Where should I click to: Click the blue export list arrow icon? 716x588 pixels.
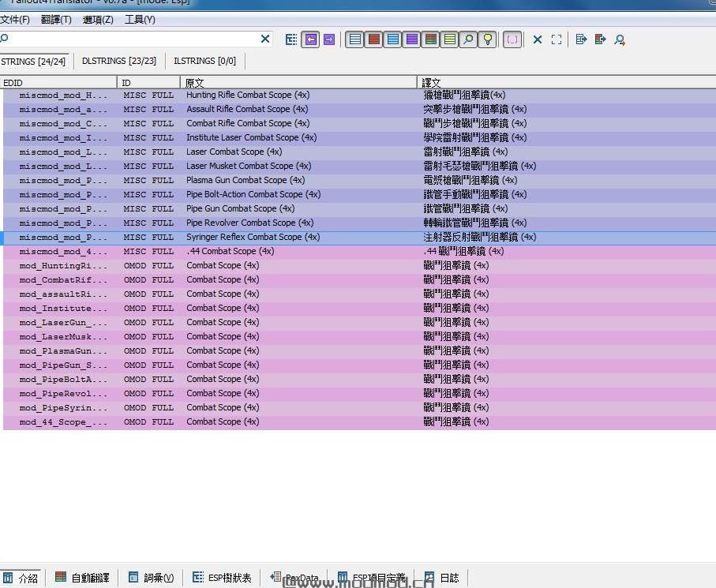coord(581,39)
